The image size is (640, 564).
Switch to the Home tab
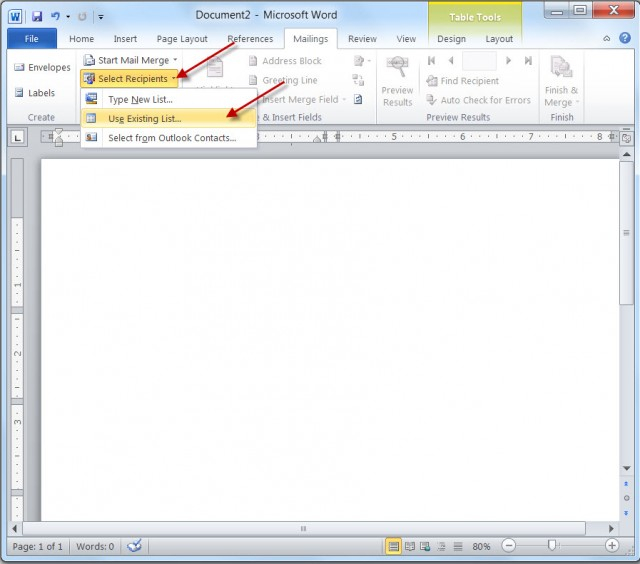tap(81, 39)
